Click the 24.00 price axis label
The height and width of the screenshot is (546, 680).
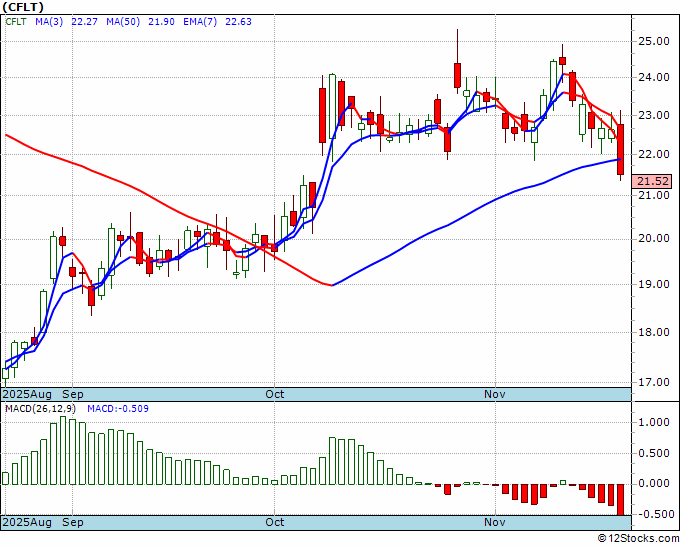click(653, 77)
